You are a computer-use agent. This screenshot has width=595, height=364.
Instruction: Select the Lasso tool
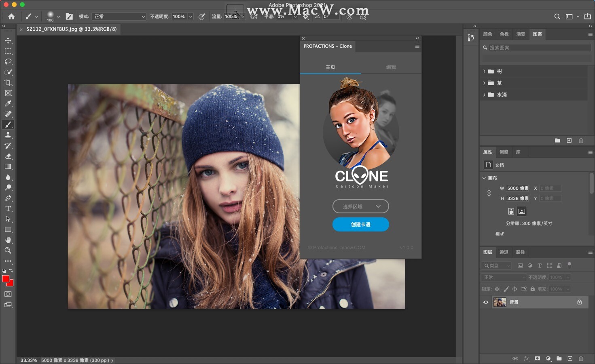(8, 62)
